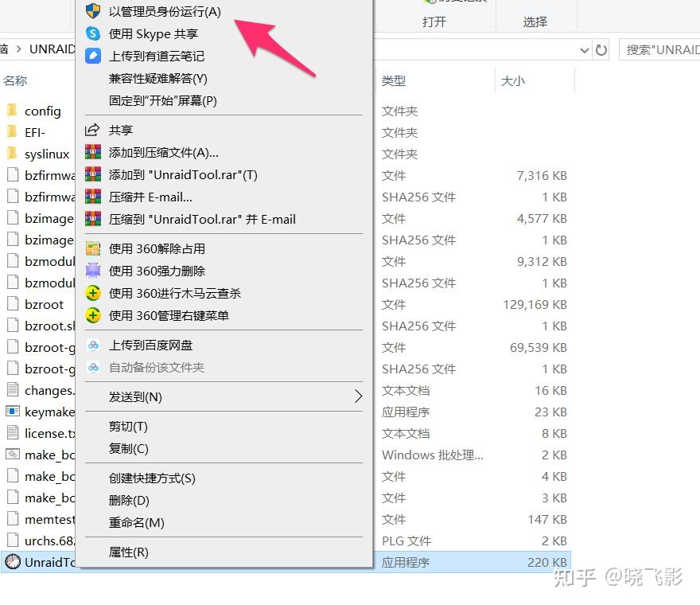Expand the 发送到(N) submenu arrow
The image size is (700, 605).
(x=358, y=396)
